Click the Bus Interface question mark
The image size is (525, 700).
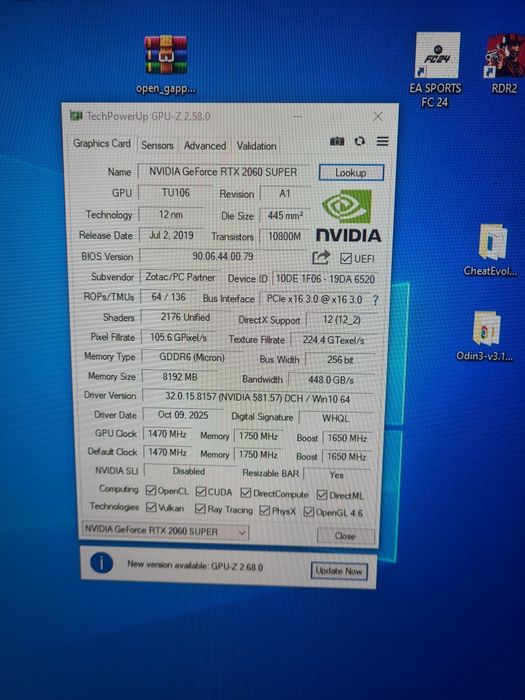click(x=375, y=300)
